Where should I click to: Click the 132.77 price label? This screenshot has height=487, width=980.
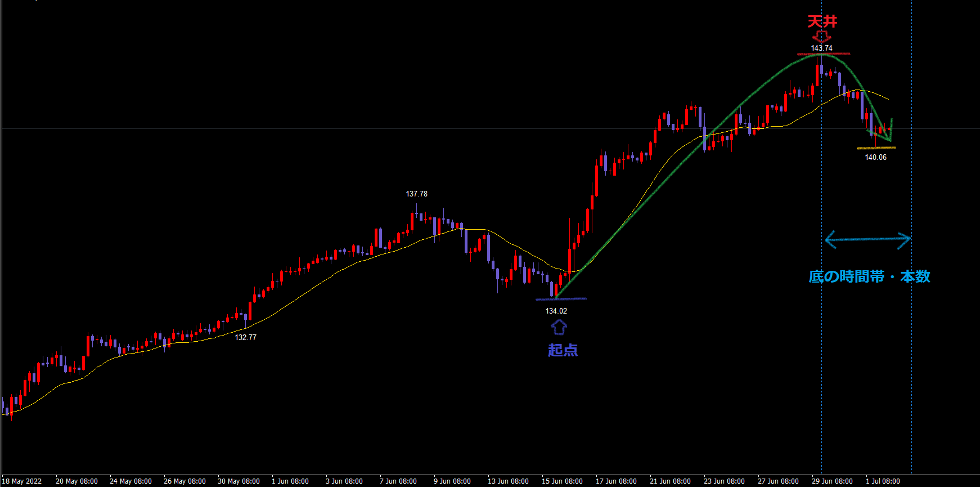[245, 338]
